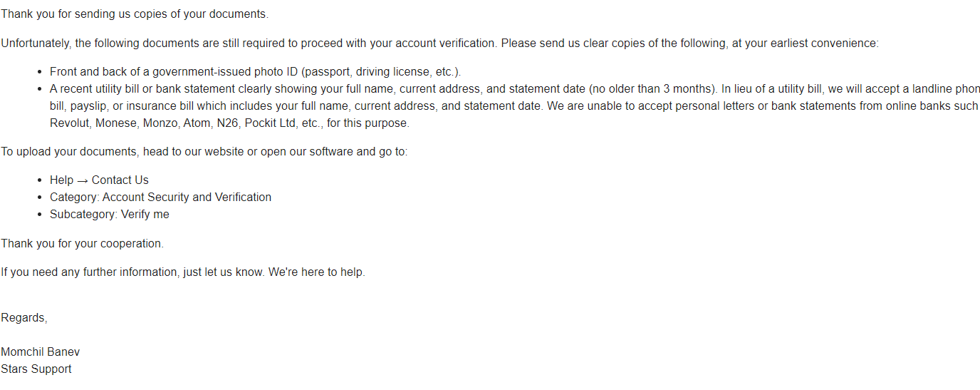Click the name 'Momchil Banev' in the signature
This screenshot has height=390, width=980.
click(41, 352)
